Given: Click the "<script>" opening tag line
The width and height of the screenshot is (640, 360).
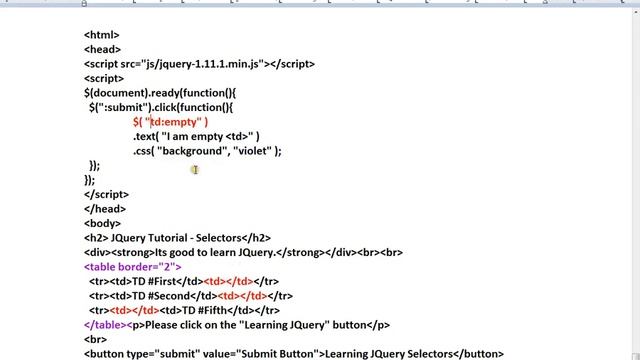Looking at the screenshot, I should pos(104,78).
